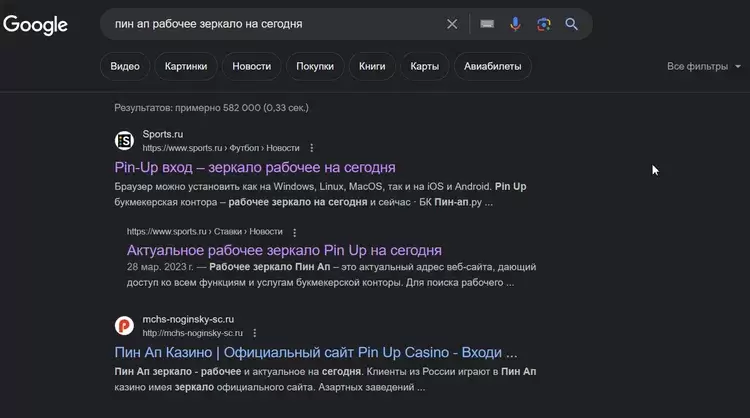Click the http://mchs-noginsky-sc.ru URL text

coord(193,333)
